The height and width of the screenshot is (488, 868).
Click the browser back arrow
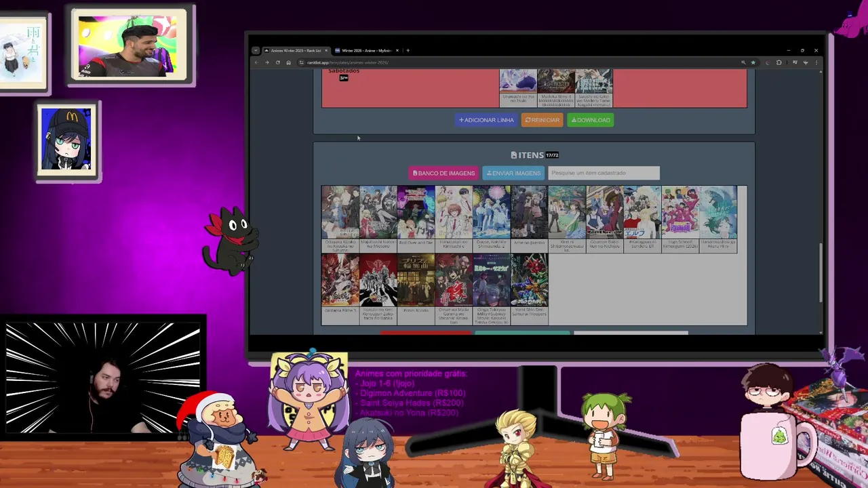pos(256,62)
